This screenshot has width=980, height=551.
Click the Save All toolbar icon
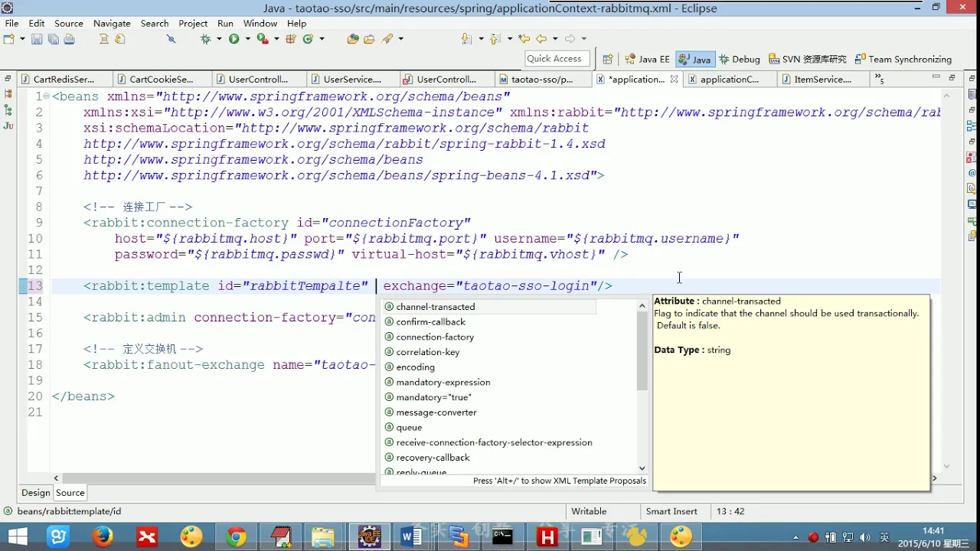point(53,39)
